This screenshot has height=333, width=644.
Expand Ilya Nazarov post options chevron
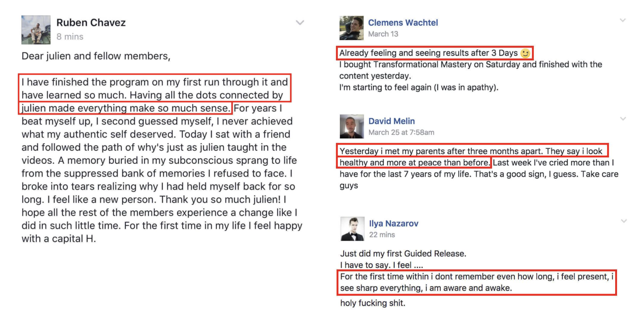click(x=624, y=221)
